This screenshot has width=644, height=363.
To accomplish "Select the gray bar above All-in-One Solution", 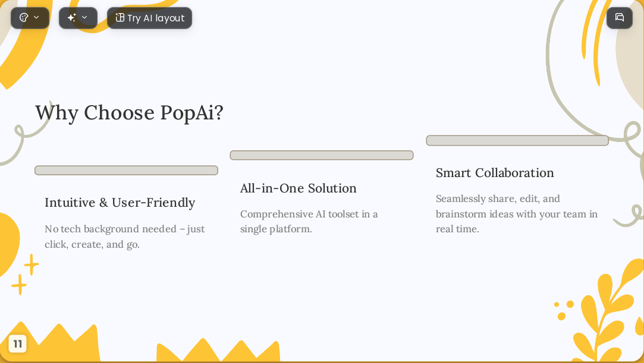I will tap(322, 155).
